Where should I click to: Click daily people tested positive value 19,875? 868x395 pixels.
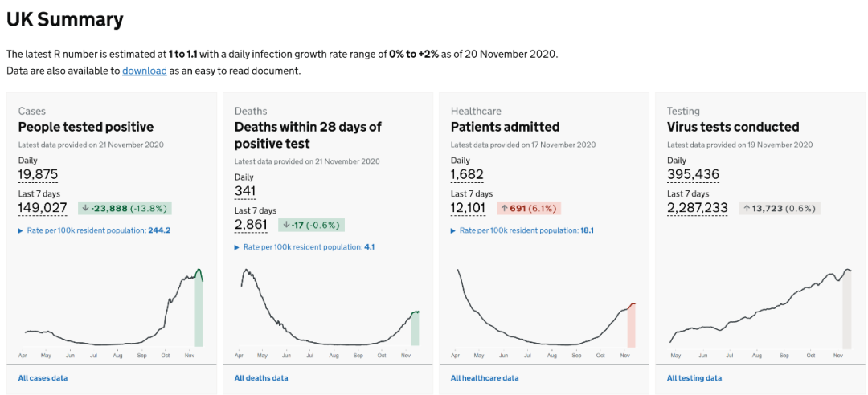38,175
